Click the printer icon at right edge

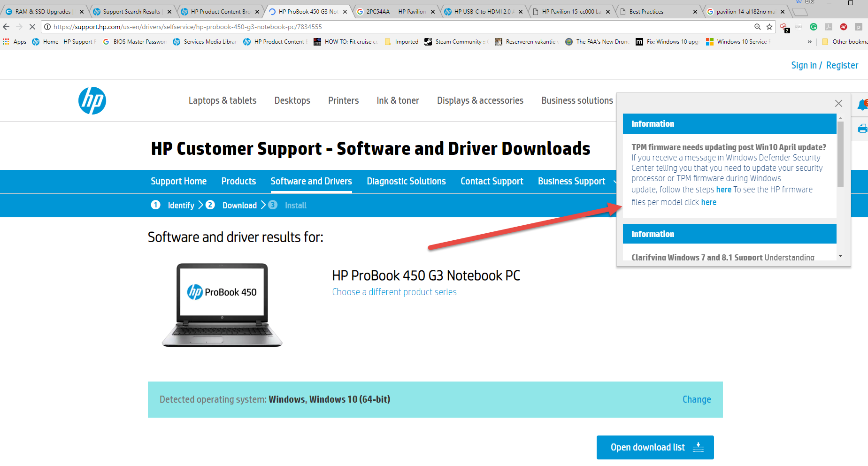[863, 129]
